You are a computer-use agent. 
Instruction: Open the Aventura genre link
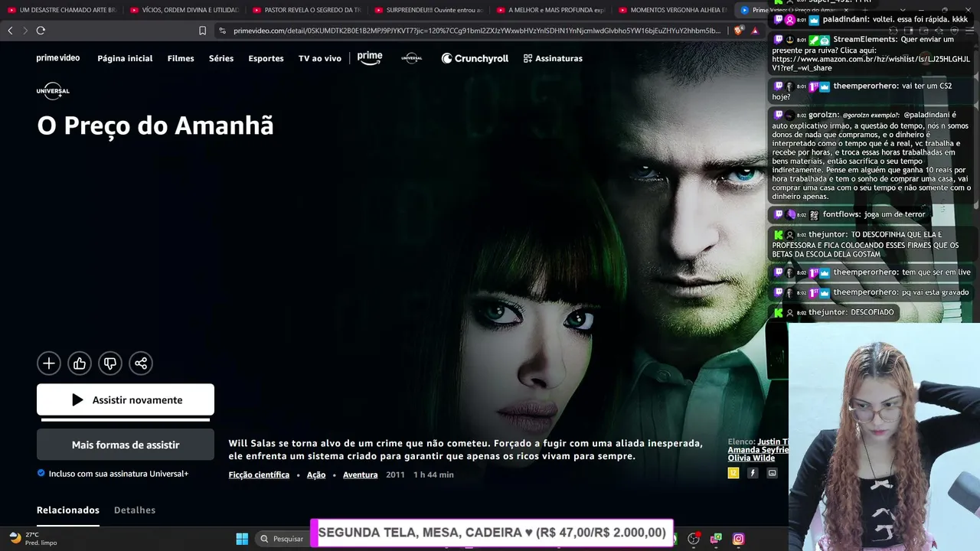(360, 474)
